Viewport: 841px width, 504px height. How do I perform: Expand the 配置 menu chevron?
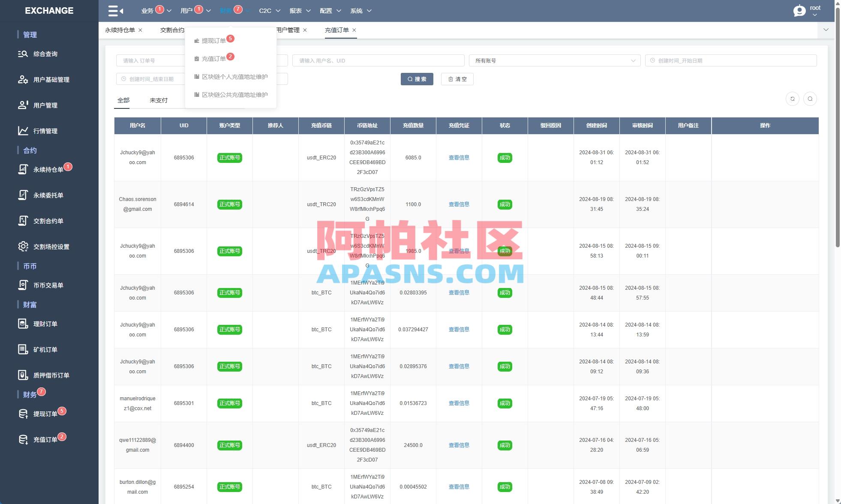338,11
